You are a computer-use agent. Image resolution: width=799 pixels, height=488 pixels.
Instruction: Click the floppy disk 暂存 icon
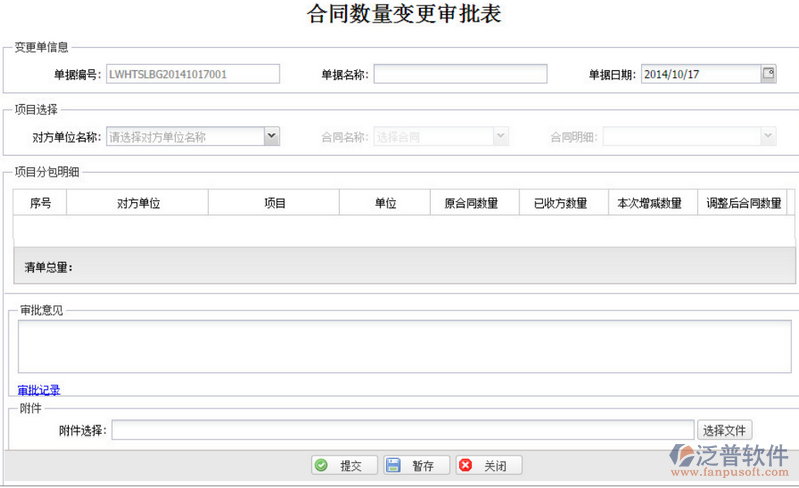[x=393, y=465]
